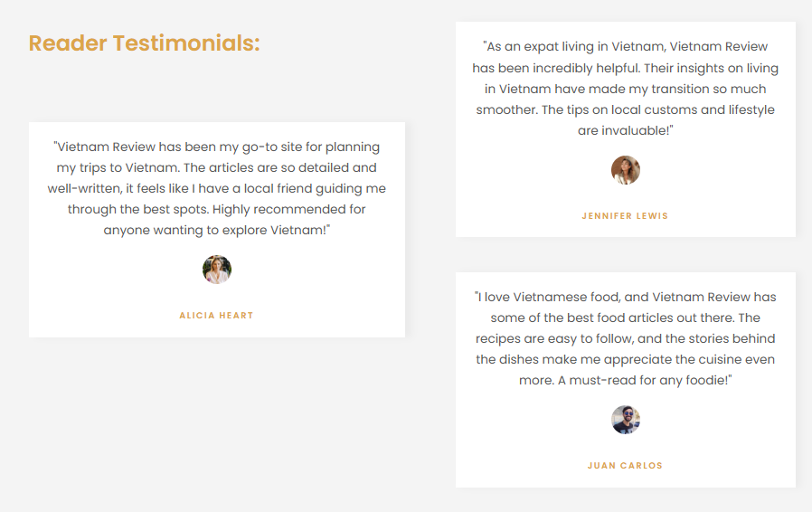Click the line "well-written, it feels like I have a local friend guiding me"
812x512 pixels.
click(x=217, y=188)
